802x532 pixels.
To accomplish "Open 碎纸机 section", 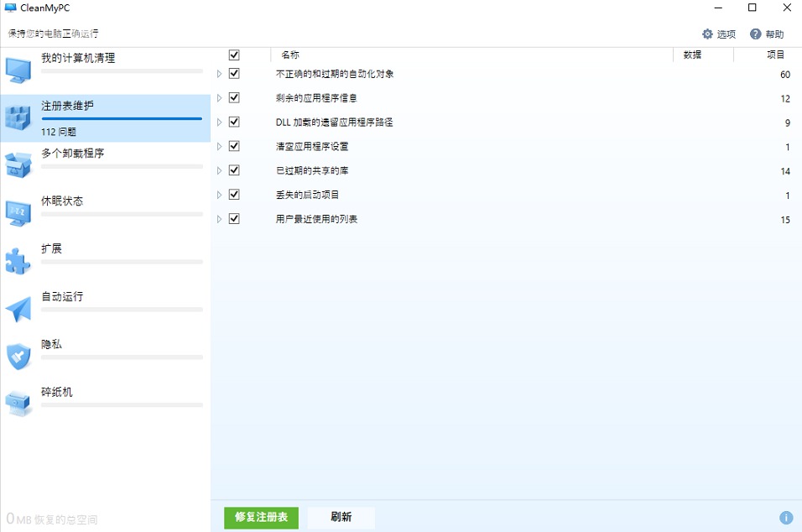I will pos(106,404).
